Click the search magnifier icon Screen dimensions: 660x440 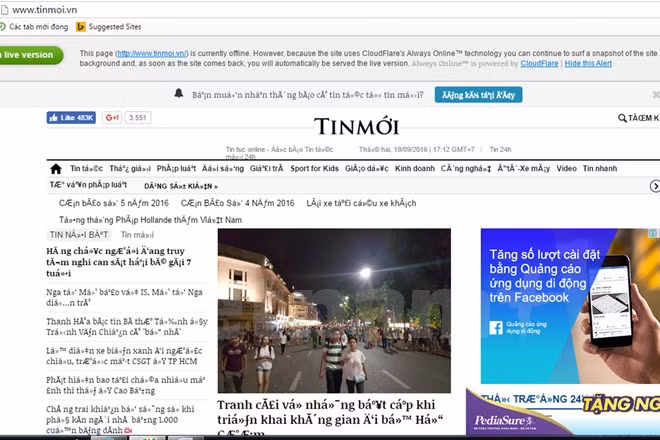pyautogui.click(x=622, y=118)
